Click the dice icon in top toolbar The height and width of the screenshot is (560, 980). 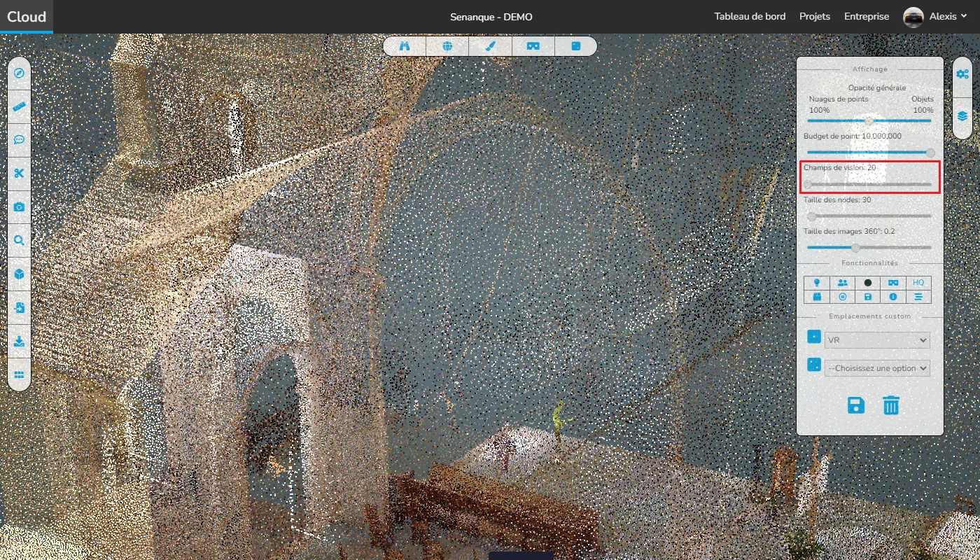575,46
